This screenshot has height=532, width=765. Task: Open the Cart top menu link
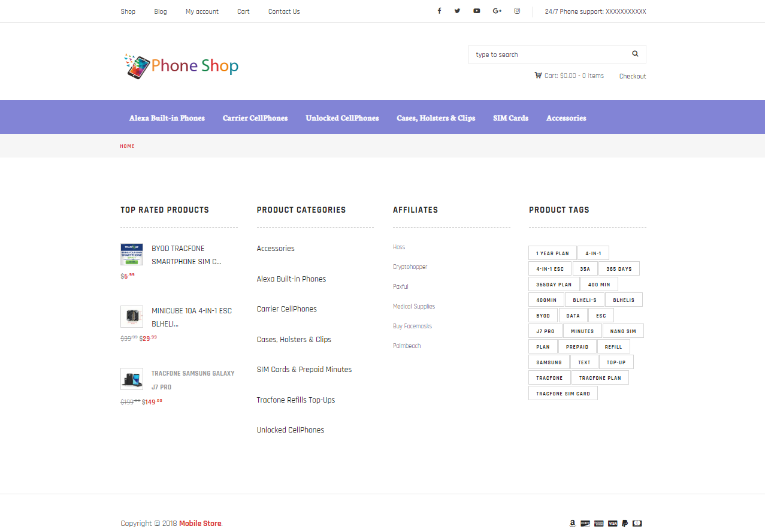coord(243,11)
